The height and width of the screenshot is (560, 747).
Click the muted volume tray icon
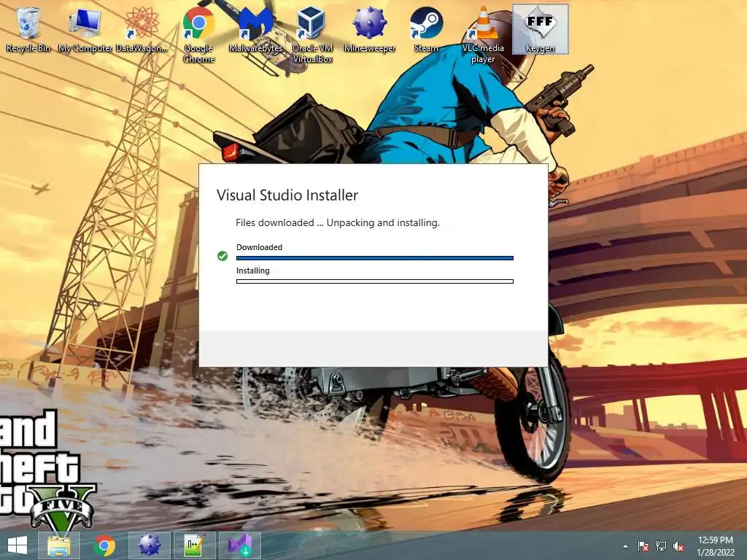point(678,546)
